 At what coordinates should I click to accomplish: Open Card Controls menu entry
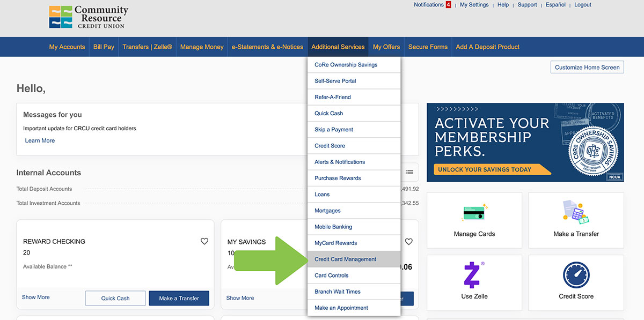pyautogui.click(x=354, y=276)
